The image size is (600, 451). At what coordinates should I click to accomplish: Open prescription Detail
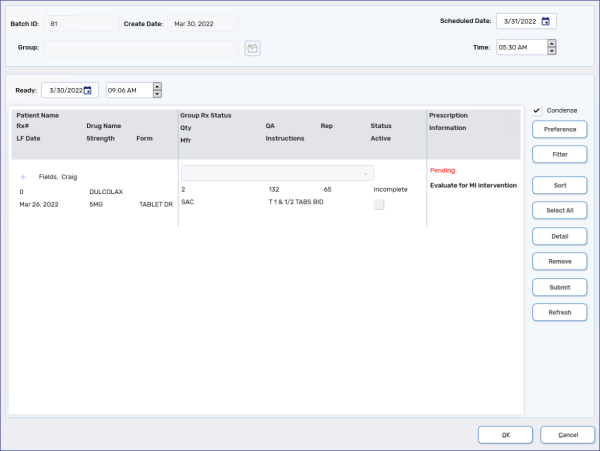(560, 236)
